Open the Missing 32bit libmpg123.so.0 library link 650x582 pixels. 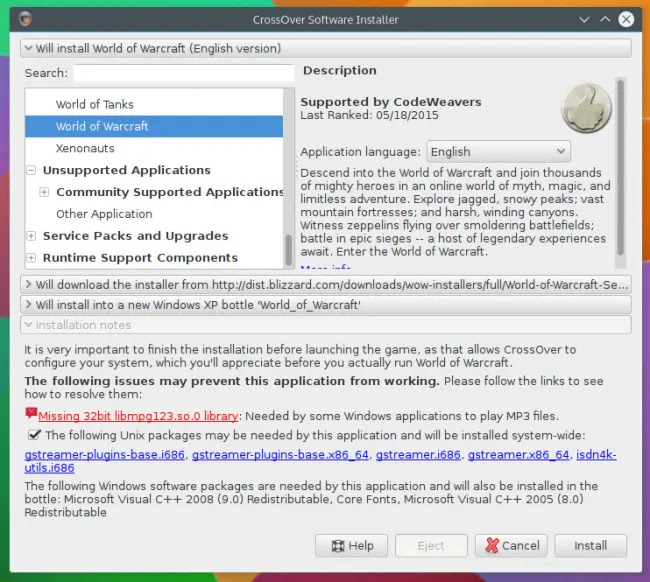138,416
